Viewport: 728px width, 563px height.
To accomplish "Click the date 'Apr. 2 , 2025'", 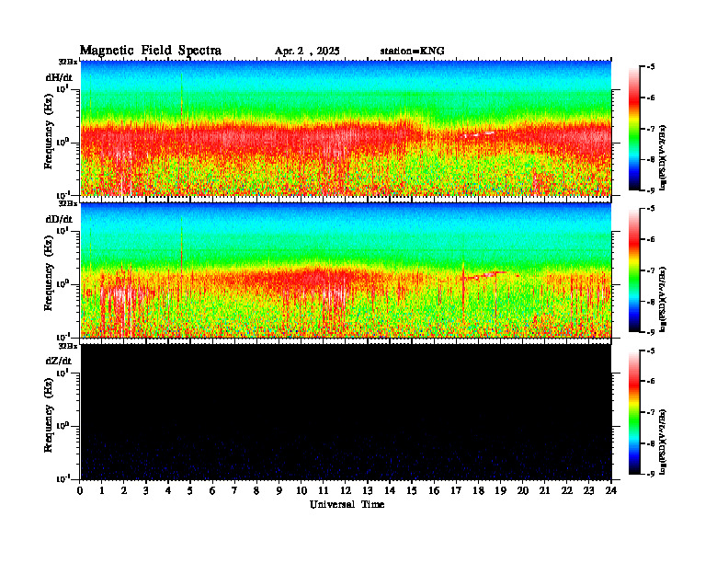I will coord(307,52).
